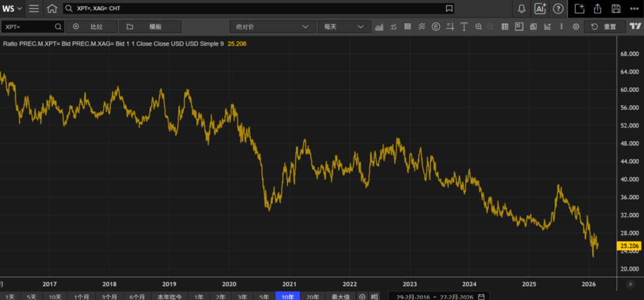
Task: Open chart settings gear in toolbar
Action: click(x=575, y=27)
